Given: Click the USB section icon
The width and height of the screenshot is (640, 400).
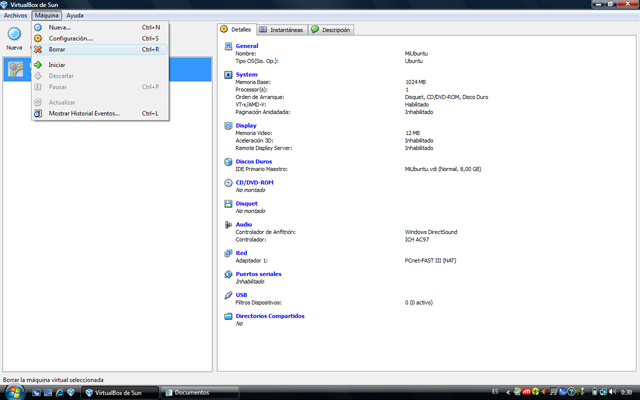Looking at the screenshot, I should (227, 295).
